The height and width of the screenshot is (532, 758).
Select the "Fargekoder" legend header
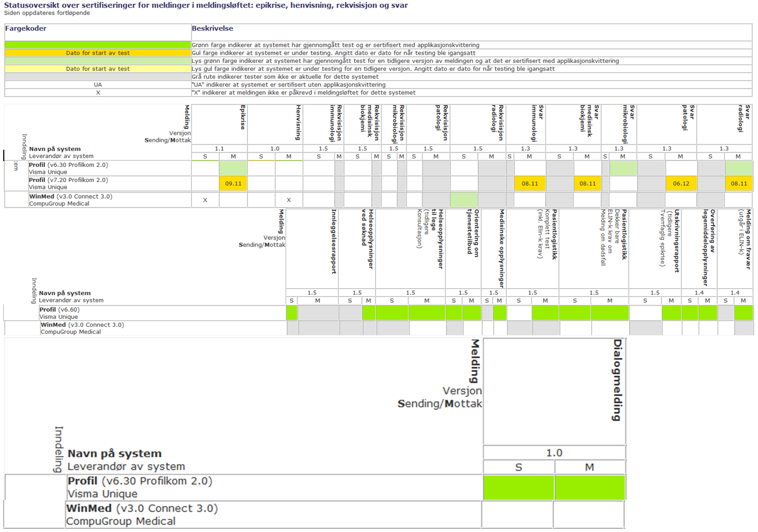click(26, 28)
